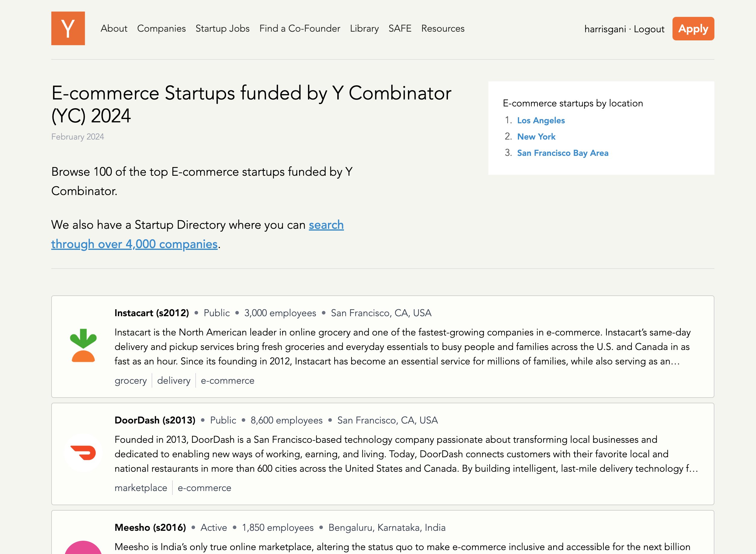Screen dimensions: 756x554
Task: Click the marketplace tag on DoorDash
Action: pyautogui.click(x=141, y=488)
